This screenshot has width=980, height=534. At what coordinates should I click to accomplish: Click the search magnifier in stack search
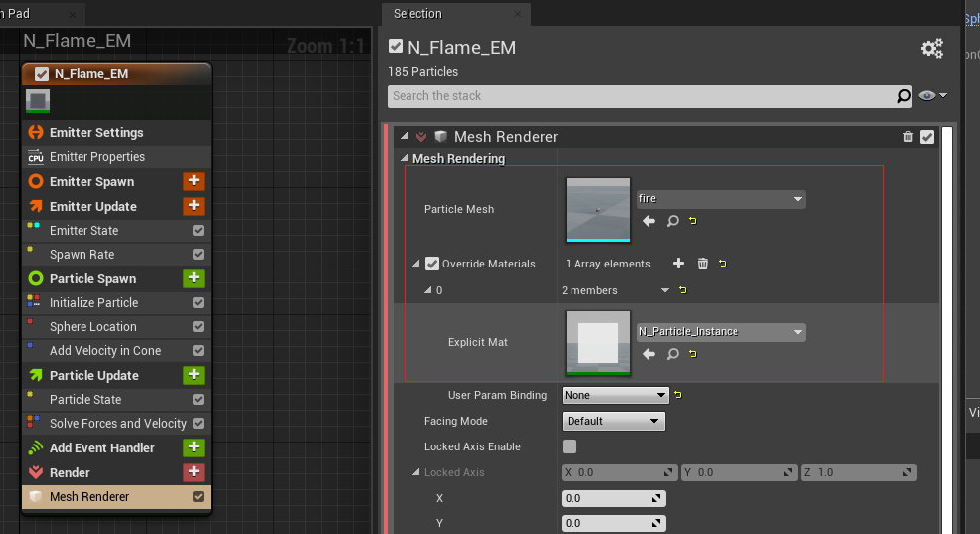click(903, 96)
